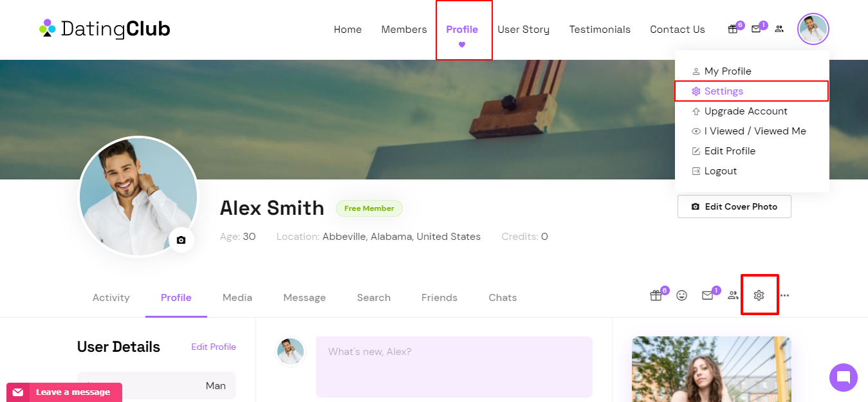Click the Leave a message button
The width and height of the screenshot is (868, 402).
(64, 392)
